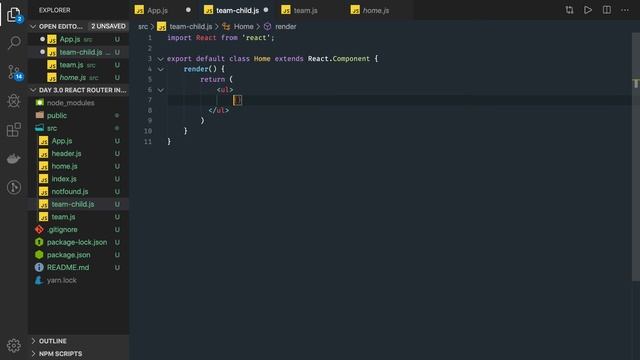Screen dimensions: 640x360
Task: Open index.js in the file tree
Action: [78, 179]
